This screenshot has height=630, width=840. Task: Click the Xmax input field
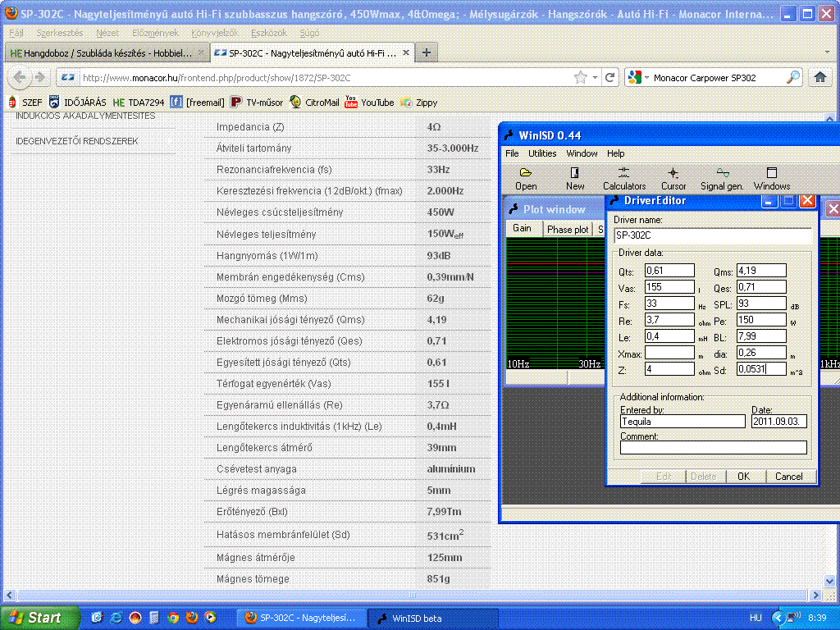[669, 353]
